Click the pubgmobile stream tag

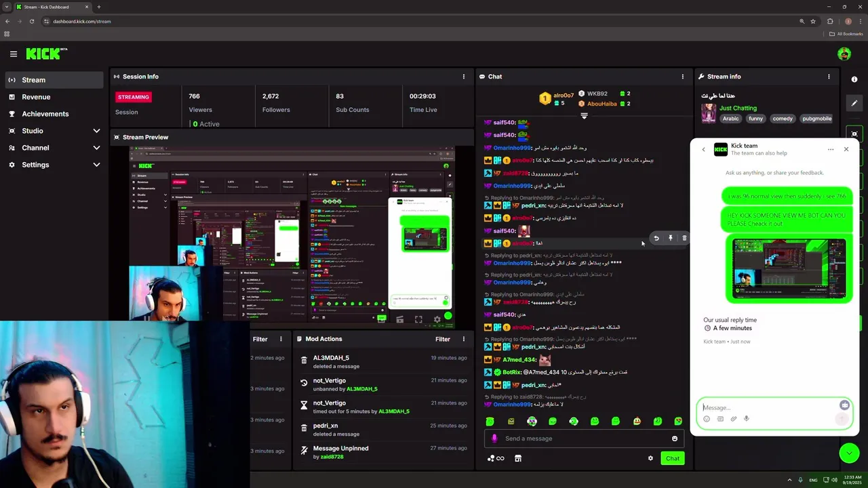coord(816,119)
